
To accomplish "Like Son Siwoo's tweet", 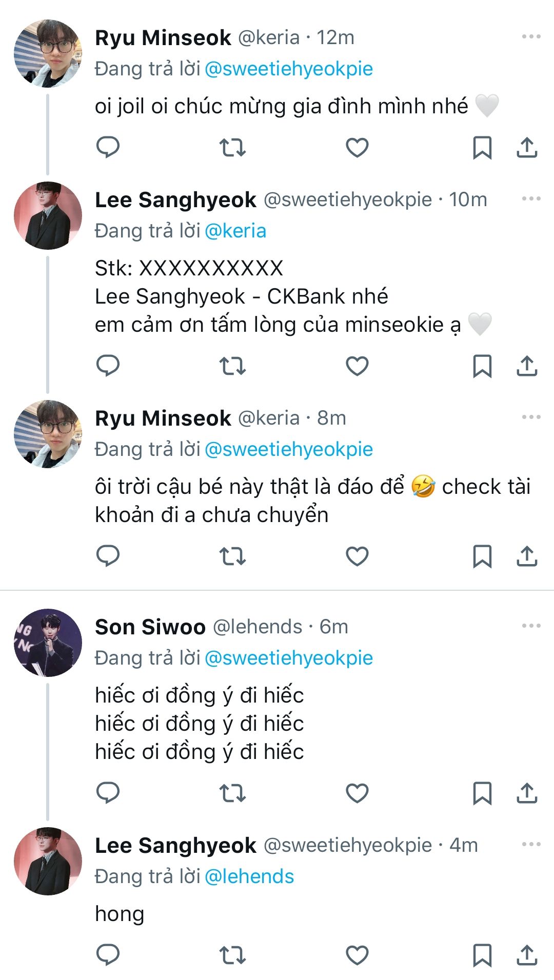I will pos(357,793).
